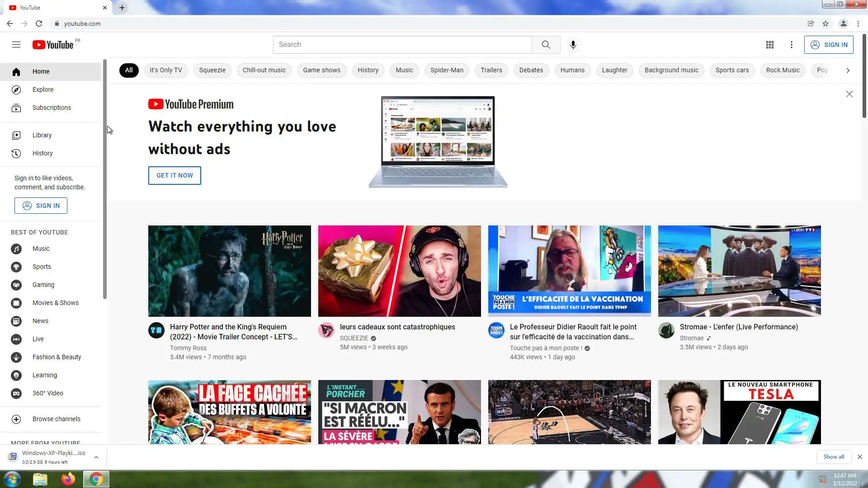Viewport: 868px width, 488px height.
Task: Bookmark this page with star icon
Action: click(x=826, y=23)
